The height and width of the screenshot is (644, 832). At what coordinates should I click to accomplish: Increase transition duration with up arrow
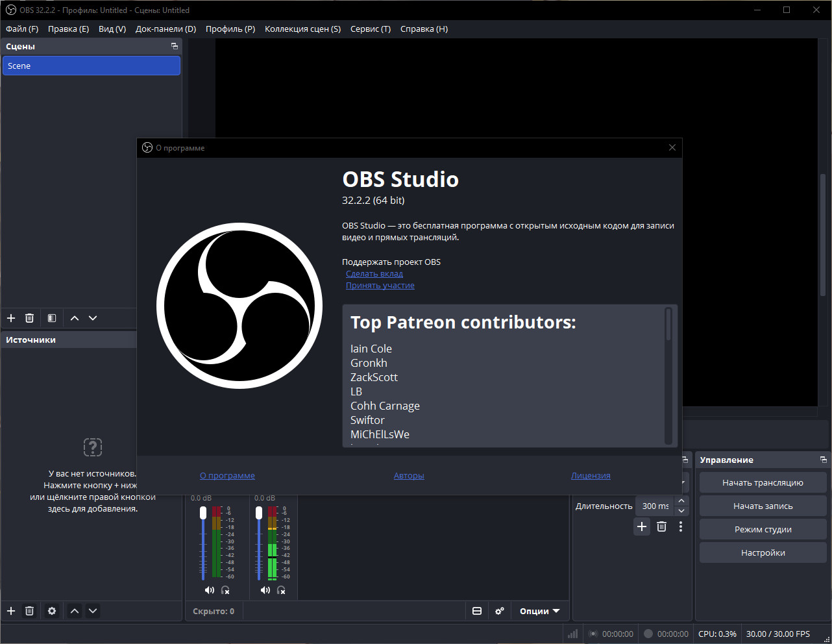click(x=681, y=501)
